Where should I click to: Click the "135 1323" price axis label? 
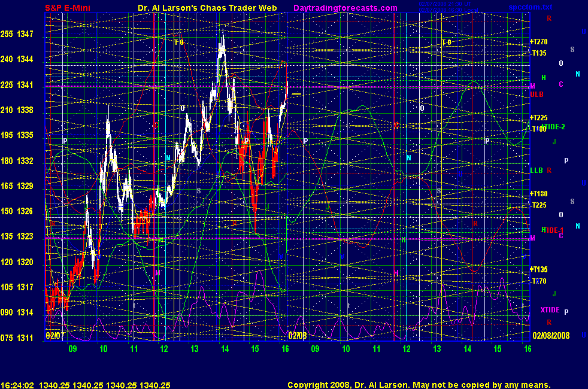(17, 236)
